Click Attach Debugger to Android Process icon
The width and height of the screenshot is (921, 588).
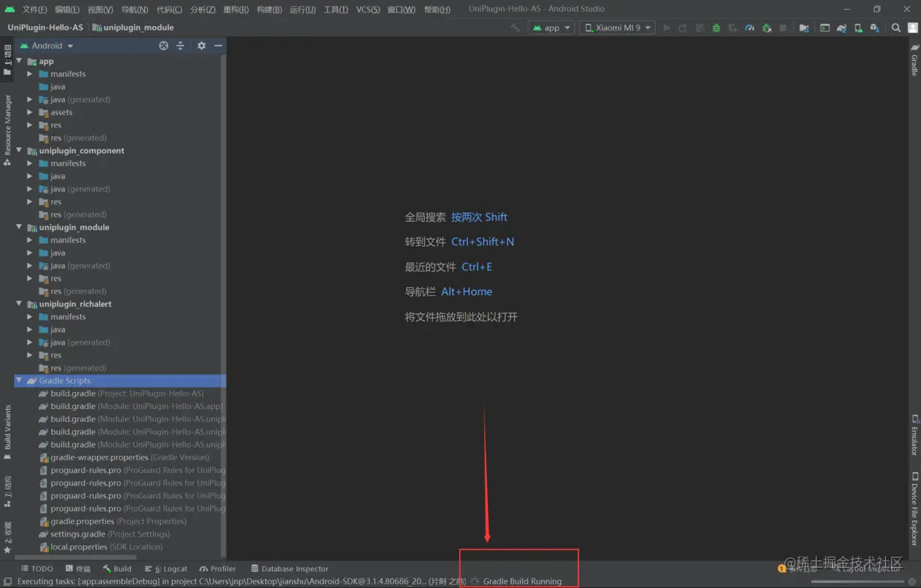[766, 27]
